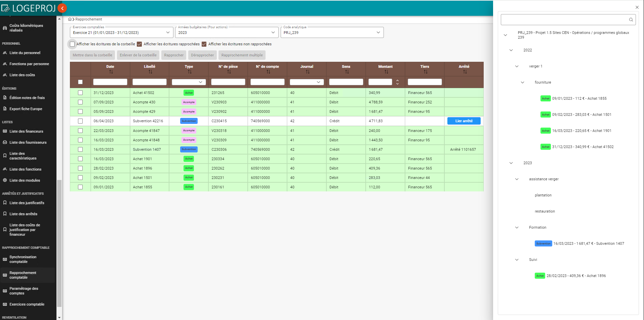Open Paramétrage des comptes in the sidebar

(x=24, y=291)
